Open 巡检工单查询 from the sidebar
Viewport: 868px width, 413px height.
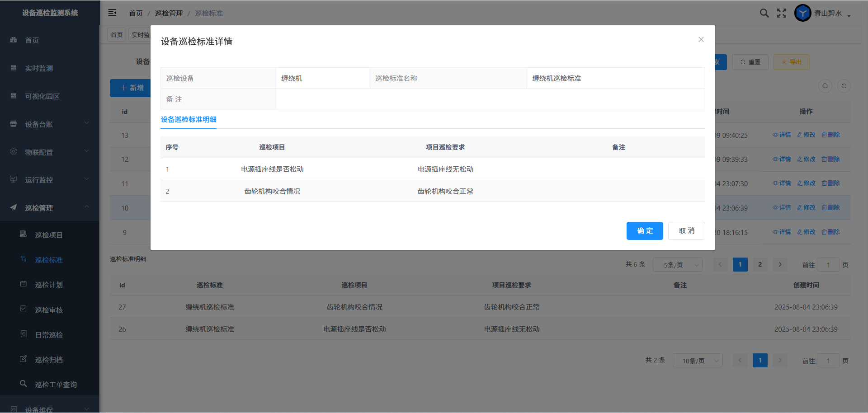(x=56, y=385)
